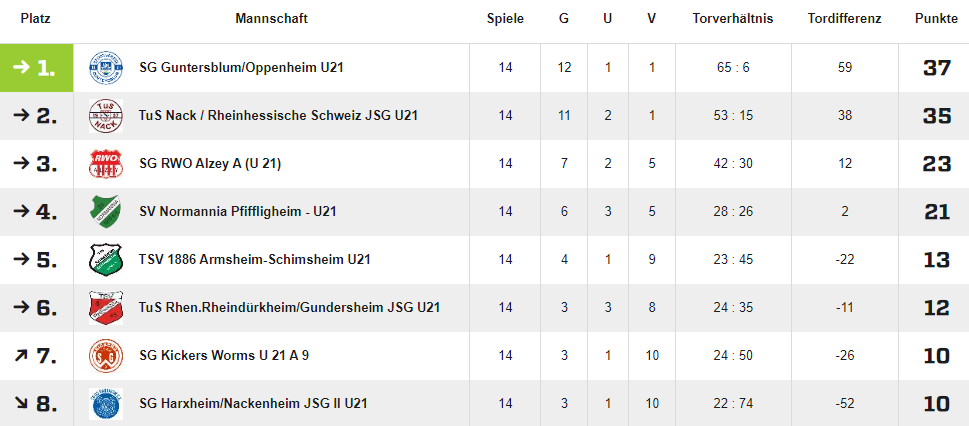Click the TSV 1886 Armsheim-Schimsheim logo
The width and height of the screenshot is (969, 426).
pyautogui.click(x=104, y=259)
